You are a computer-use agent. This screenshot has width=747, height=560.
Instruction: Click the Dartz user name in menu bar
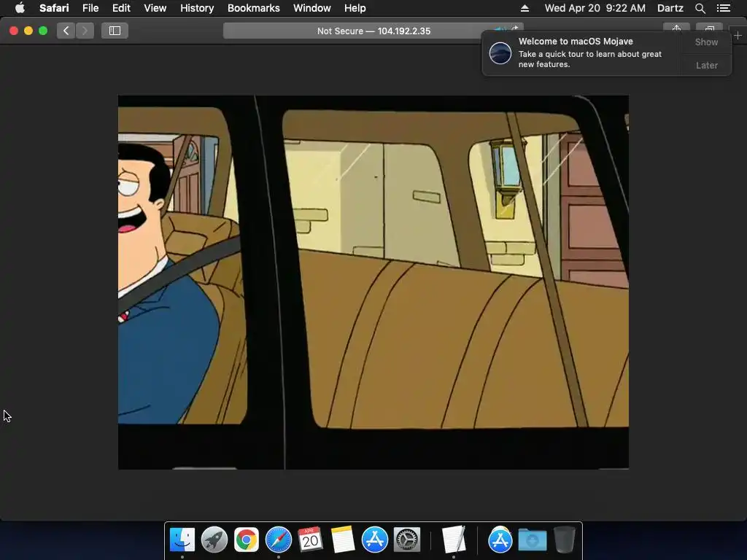pos(670,8)
